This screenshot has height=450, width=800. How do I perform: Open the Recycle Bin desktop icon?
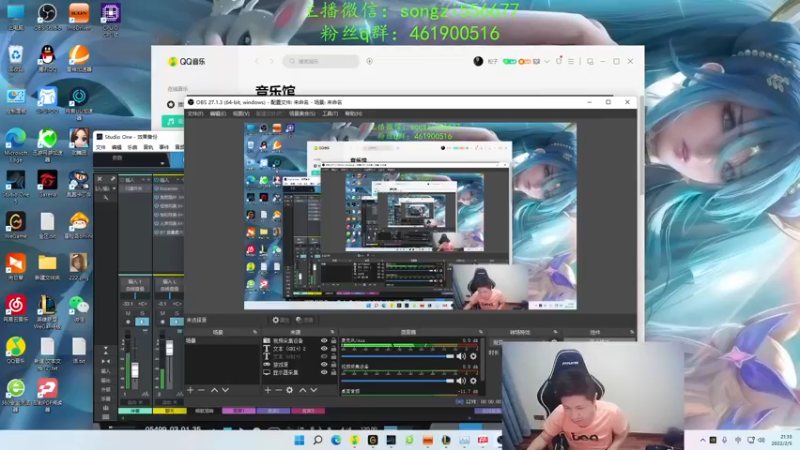16,57
